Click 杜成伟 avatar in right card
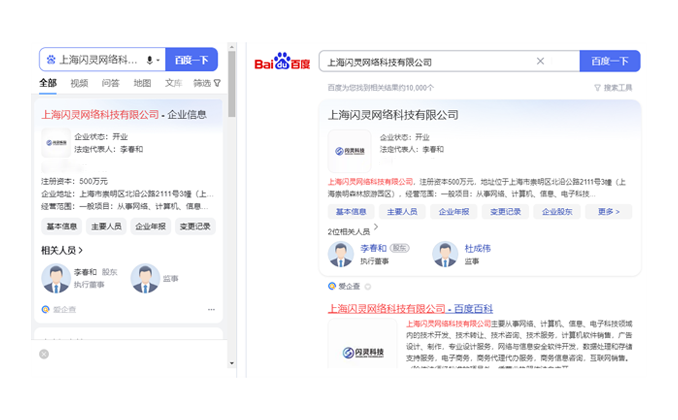 pos(445,254)
